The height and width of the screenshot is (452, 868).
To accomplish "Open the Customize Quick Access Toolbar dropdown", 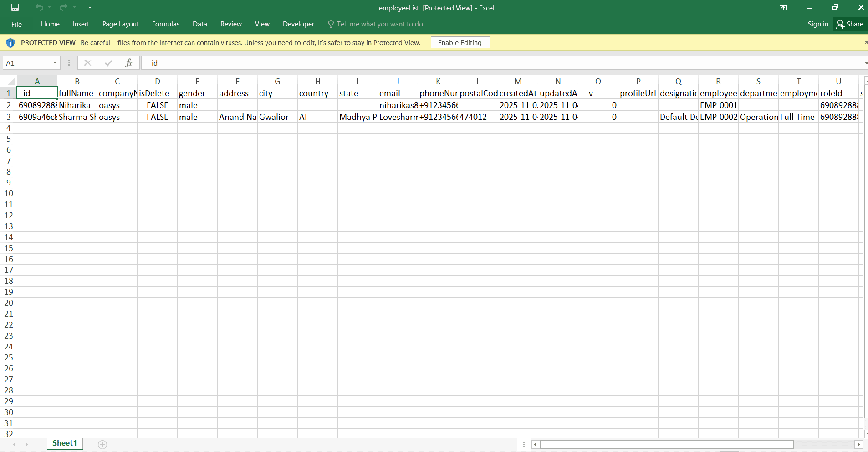I will point(90,7).
